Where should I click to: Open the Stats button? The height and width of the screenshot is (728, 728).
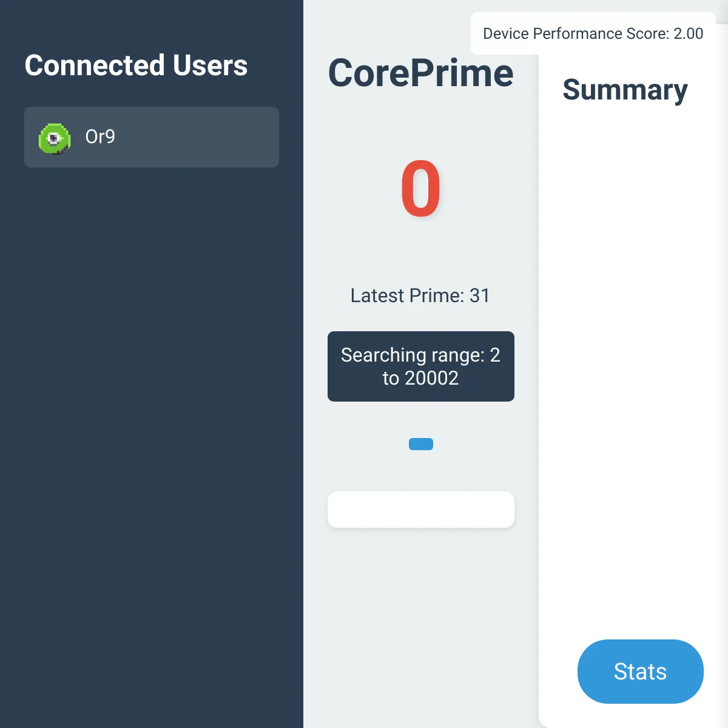640,672
